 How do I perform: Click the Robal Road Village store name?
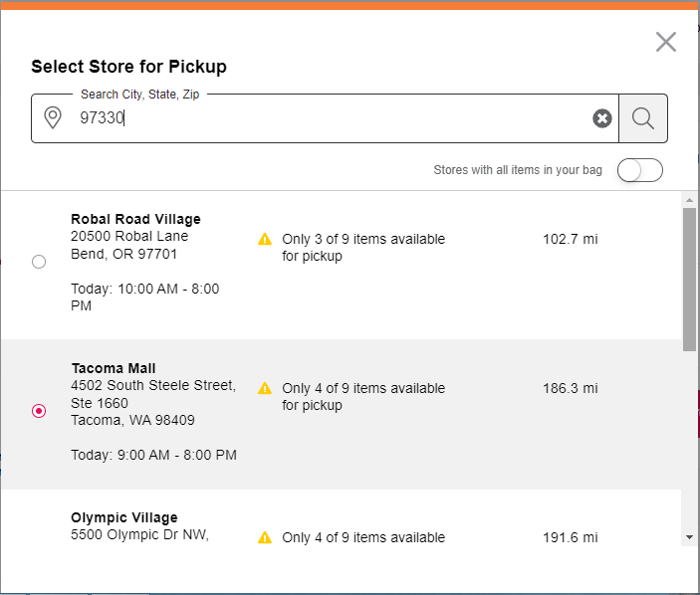coord(135,219)
